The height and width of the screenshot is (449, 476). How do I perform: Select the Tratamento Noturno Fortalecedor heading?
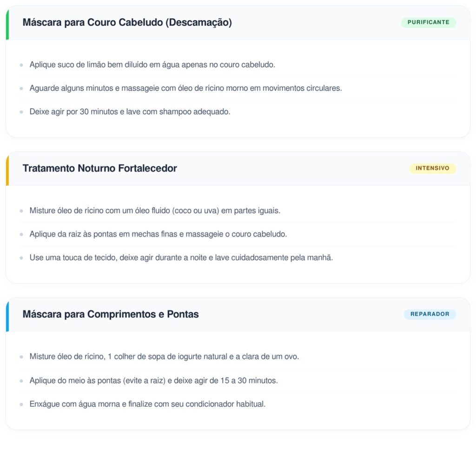[99, 168]
